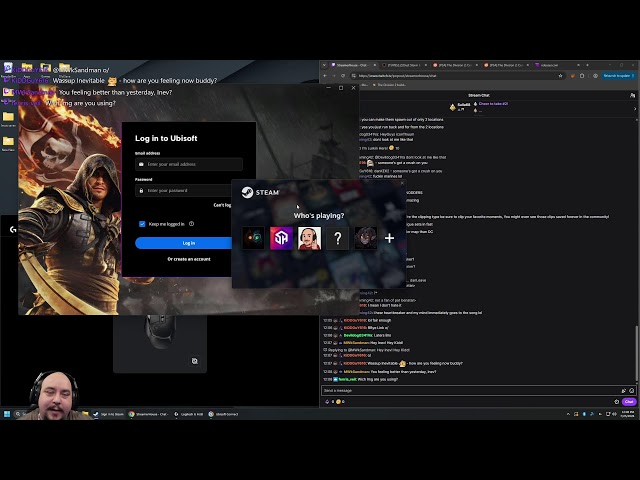
Task: Open The Division 2 bookmark
Action: [389, 85]
